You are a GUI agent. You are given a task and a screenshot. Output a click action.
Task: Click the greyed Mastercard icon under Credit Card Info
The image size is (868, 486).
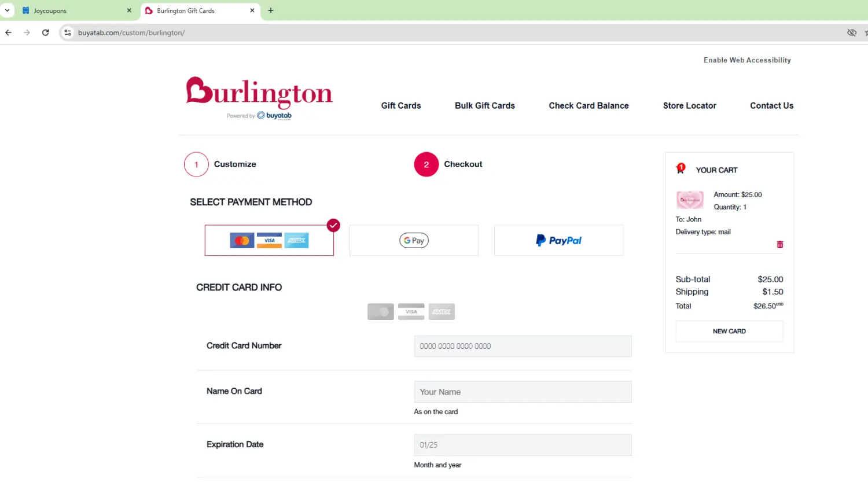click(x=381, y=312)
